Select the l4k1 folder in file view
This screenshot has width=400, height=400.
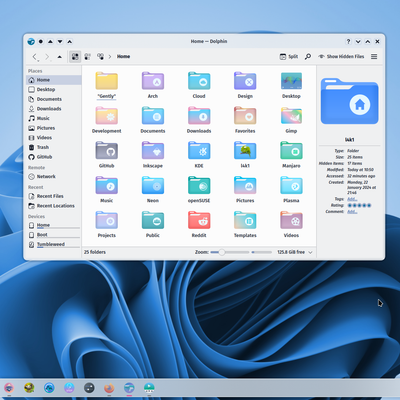coord(245,150)
